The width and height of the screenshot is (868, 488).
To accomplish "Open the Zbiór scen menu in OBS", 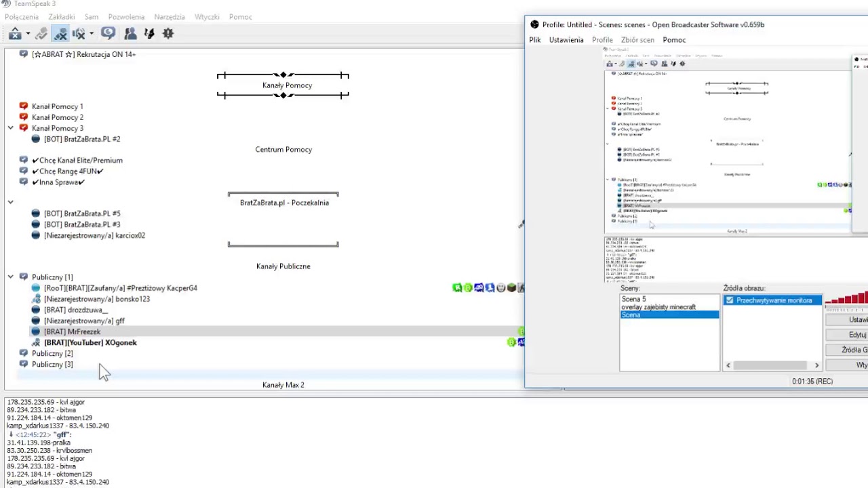I will (637, 40).
